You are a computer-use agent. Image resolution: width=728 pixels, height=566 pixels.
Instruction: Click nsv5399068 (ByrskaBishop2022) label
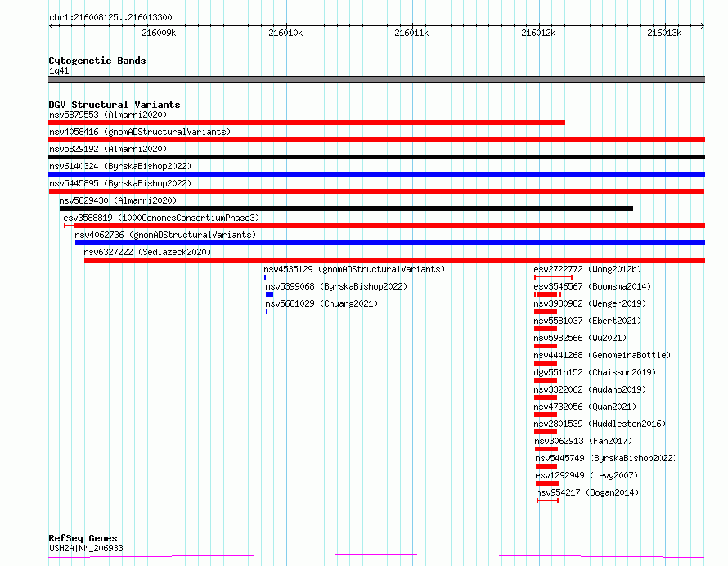click(x=336, y=286)
